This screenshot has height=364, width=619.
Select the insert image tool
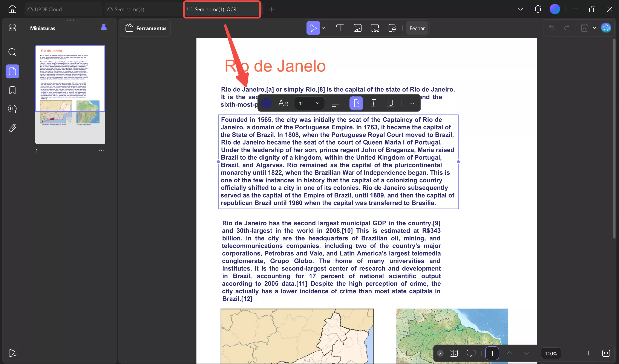pyautogui.click(x=357, y=28)
